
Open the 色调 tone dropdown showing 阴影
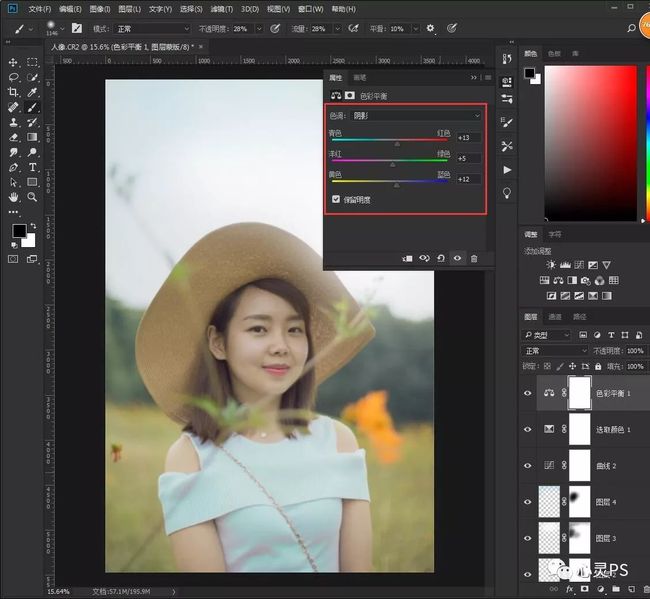click(x=416, y=116)
